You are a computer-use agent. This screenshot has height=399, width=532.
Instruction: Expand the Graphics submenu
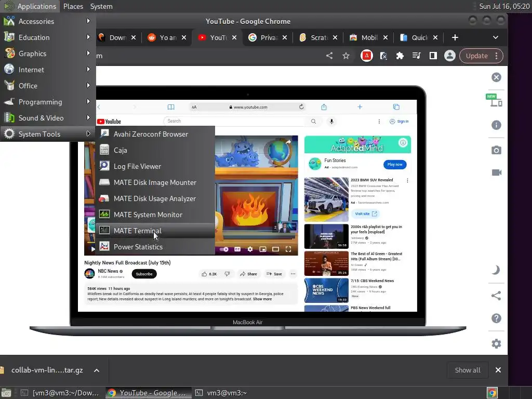click(x=47, y=54)
